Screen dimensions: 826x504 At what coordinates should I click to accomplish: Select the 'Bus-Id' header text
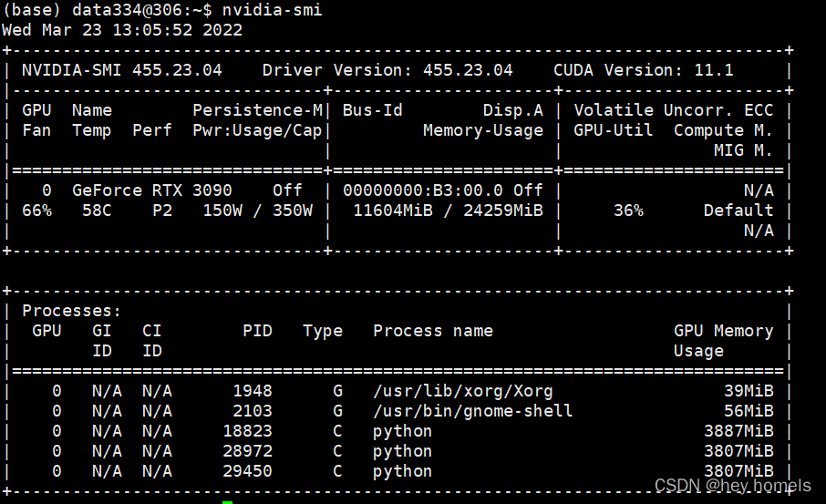click(373, 110)
